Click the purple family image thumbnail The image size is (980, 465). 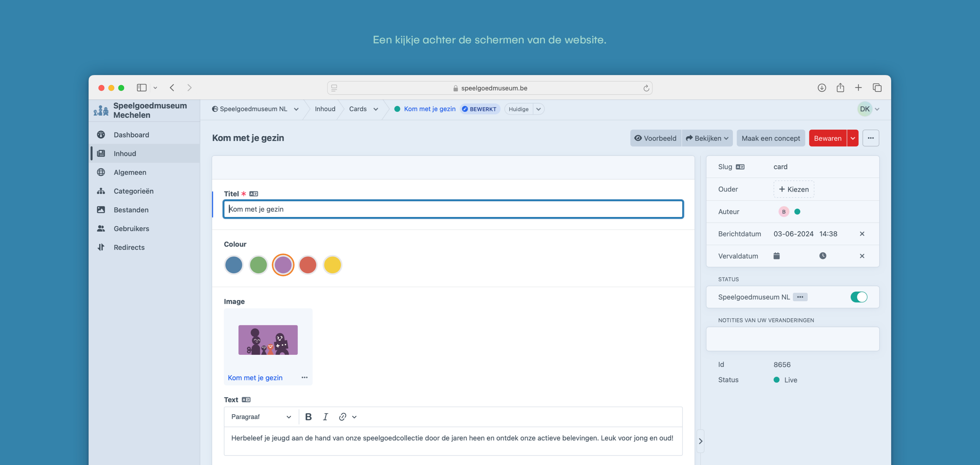[x=268, y=340]
